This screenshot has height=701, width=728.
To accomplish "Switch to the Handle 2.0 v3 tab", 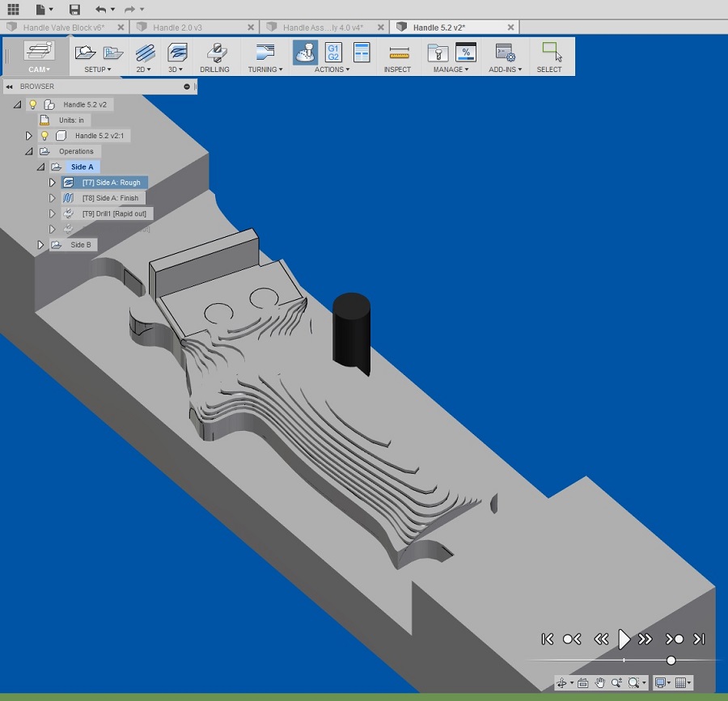I will coord(178,27).
